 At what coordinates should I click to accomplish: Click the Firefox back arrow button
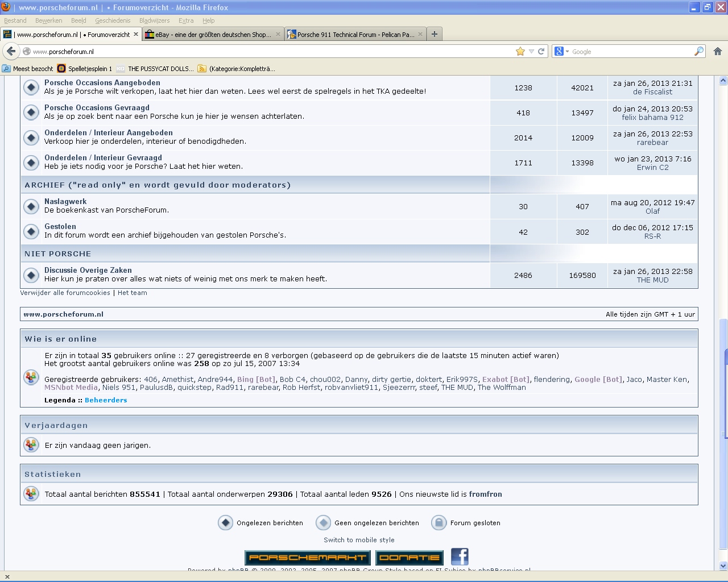pyautogui.click(x=11, y=51)
